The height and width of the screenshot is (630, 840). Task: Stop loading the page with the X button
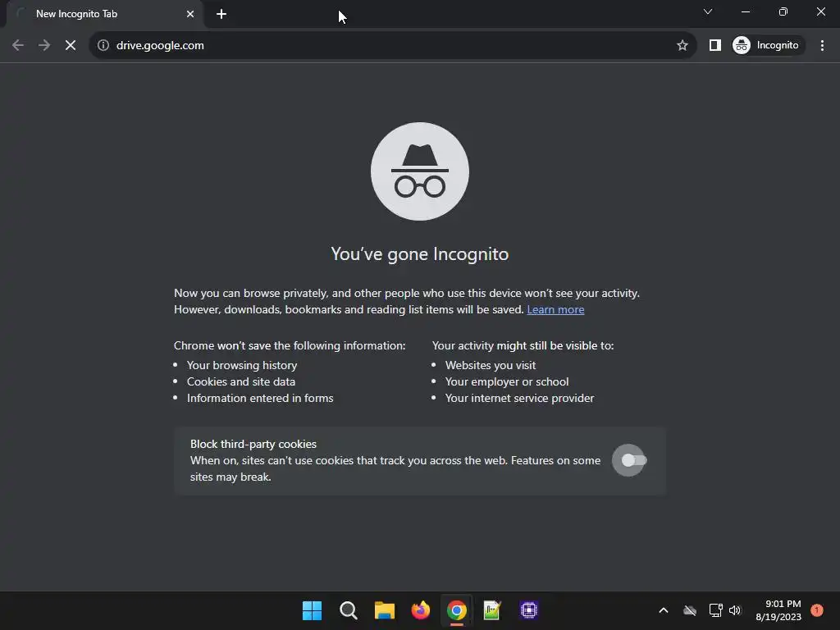click(71, 46)
